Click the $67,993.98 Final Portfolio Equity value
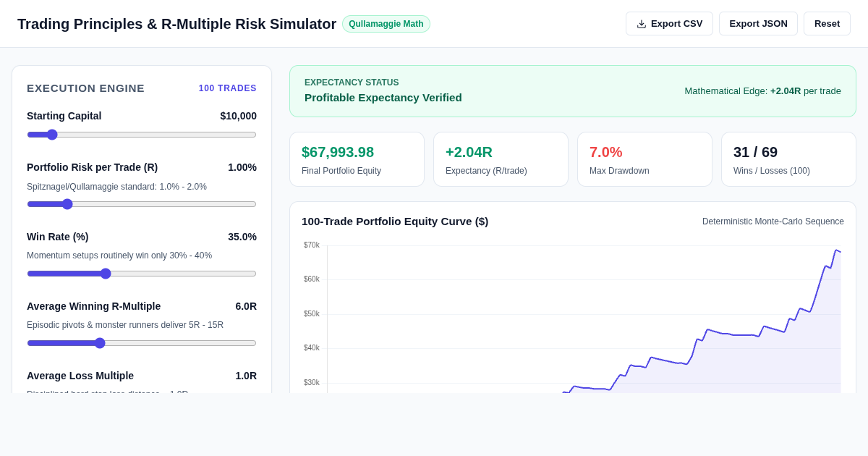The width and height of the screenshot is (868, 456). [x=338, y=152]
